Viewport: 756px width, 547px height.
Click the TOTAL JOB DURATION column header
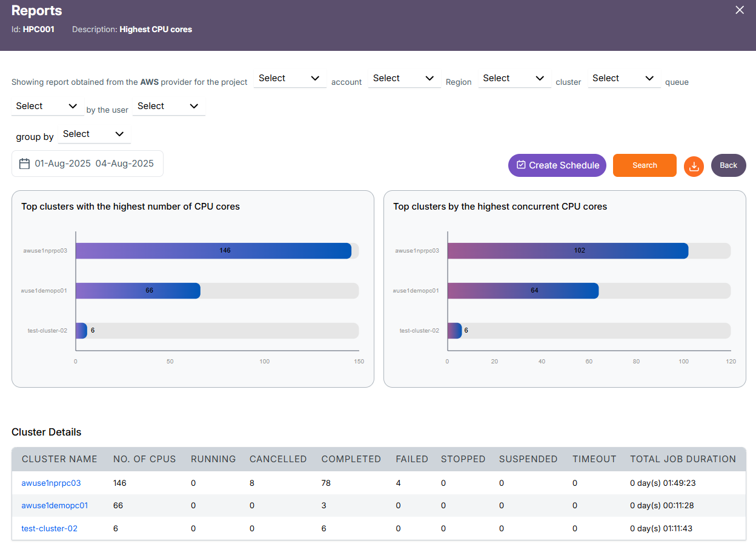click(683, 459)
